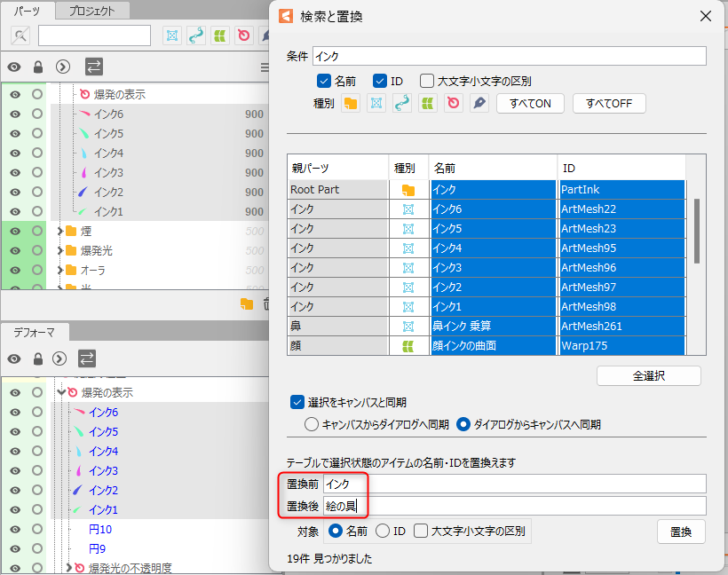Collapse the 爆発の表示 deformer tree node
The height and width of the screenshot is (575, 728).
[x=60, y=392]
